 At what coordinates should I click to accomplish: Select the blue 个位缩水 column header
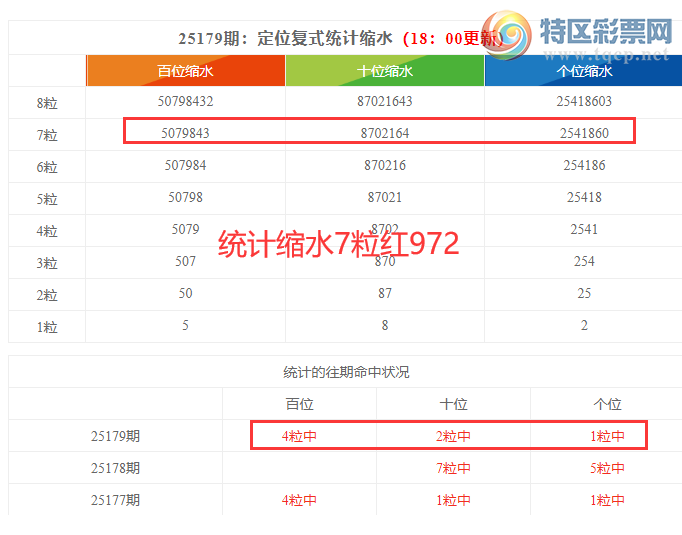[x=584, y=71]
